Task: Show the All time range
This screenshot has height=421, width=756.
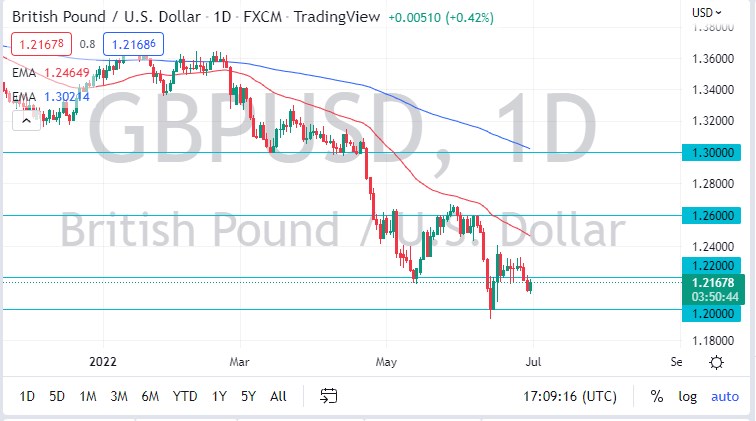Action: (x=278, y=396)
